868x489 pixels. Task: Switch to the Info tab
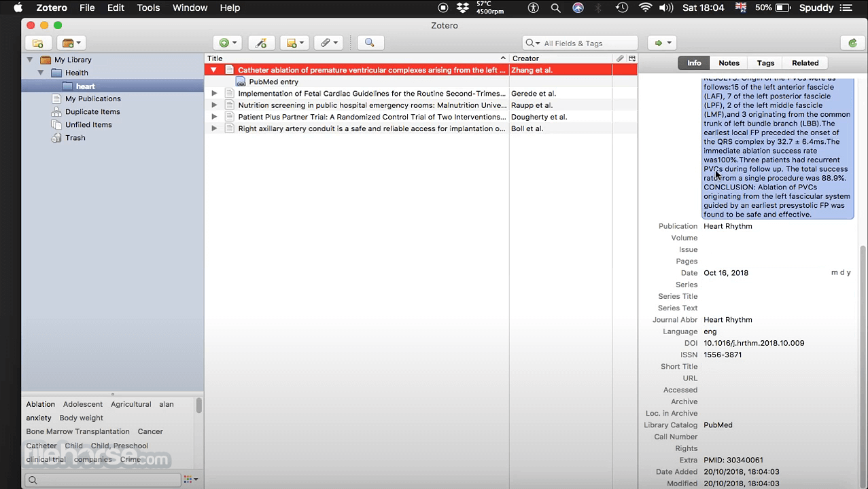(694, 63)
